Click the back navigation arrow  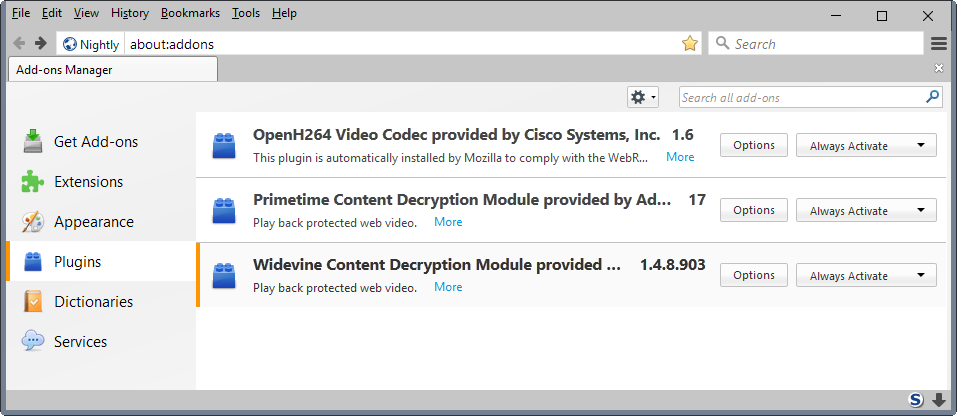(19, 44)
